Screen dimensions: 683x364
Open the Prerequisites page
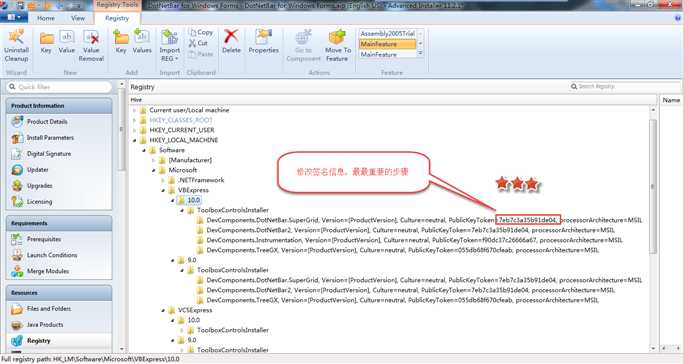point(44,239)
